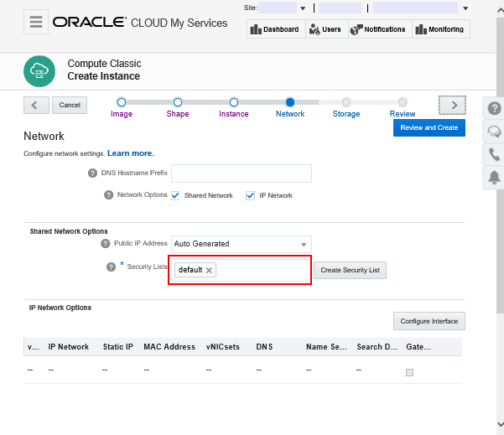Click the Cancel button
This screenshot has height=435, width=504.
click(70, 105)
